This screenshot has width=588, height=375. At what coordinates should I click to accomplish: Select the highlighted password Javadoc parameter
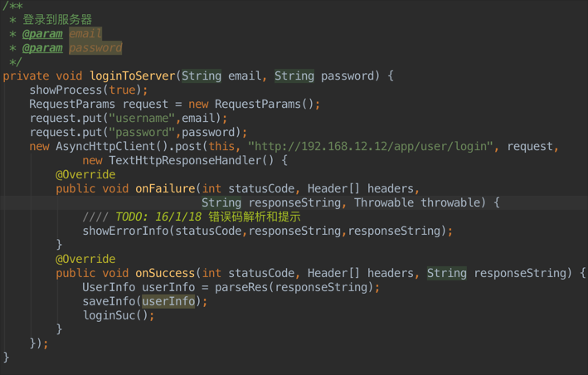(95, 47)
